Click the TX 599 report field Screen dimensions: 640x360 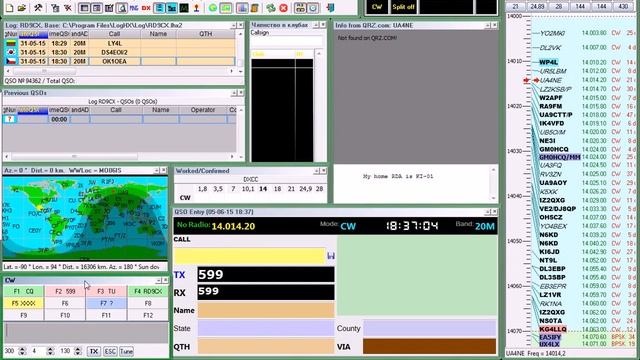click(266, 275)
